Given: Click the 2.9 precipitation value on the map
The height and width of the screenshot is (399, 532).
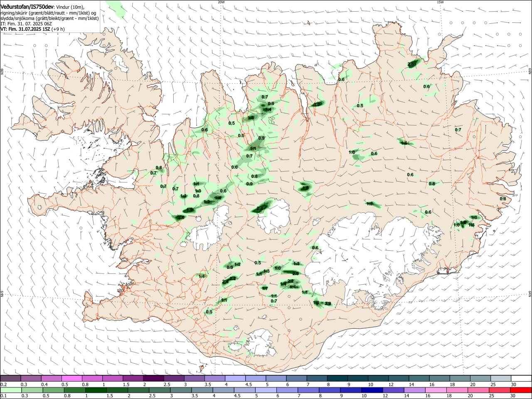Looking at the screenshot, I should pyautogui.click(x=328, y=304).
